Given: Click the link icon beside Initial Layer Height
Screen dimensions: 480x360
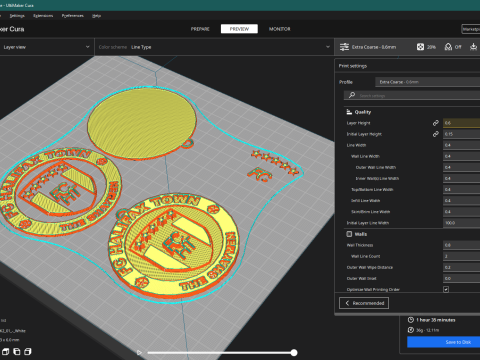Looking at the screenshot, I should [x=436, y=134].
